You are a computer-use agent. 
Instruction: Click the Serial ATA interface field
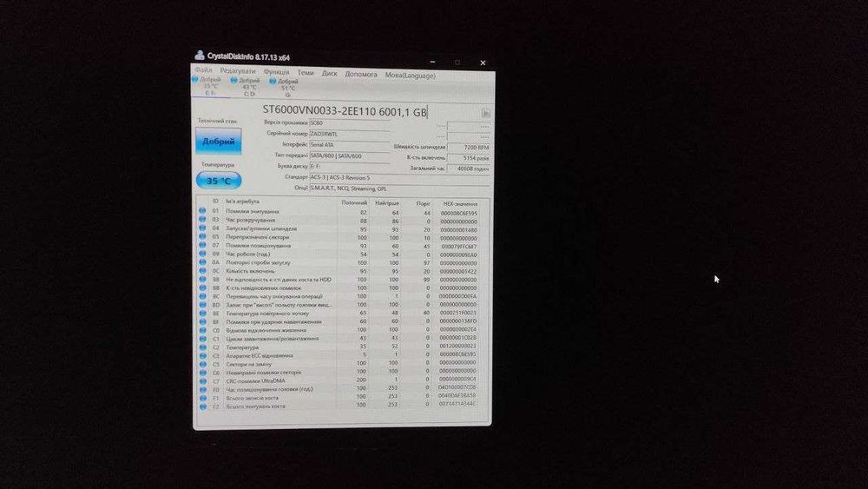pos(349,145)
